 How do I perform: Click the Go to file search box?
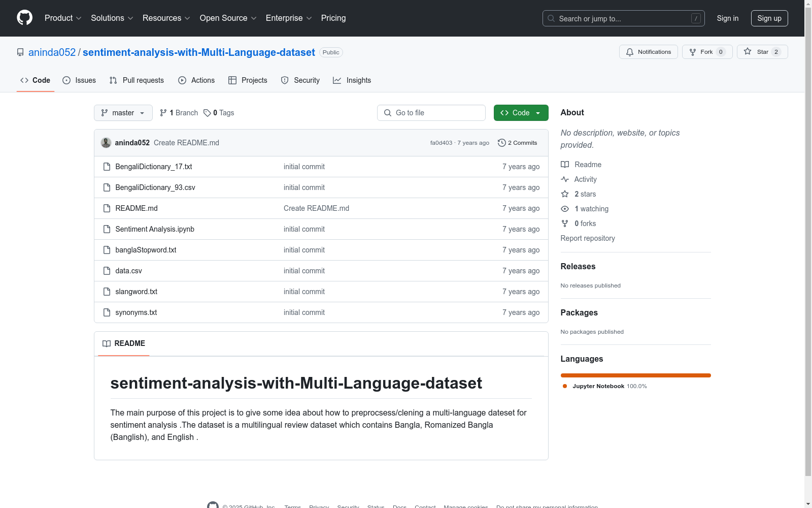pos(431,113)
